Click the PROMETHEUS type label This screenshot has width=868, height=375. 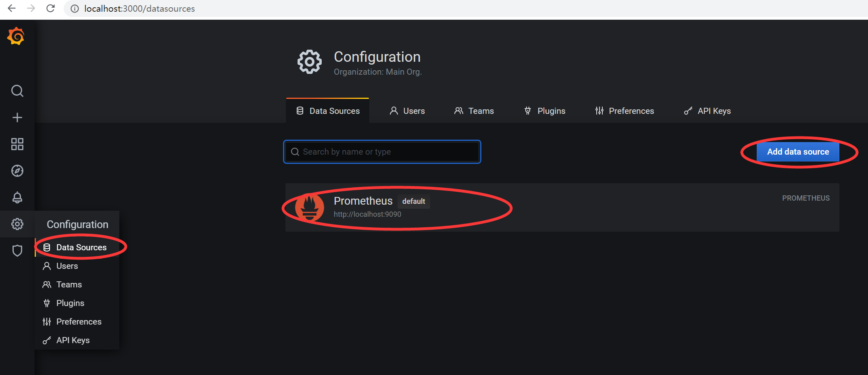click(x=806, y=198)
